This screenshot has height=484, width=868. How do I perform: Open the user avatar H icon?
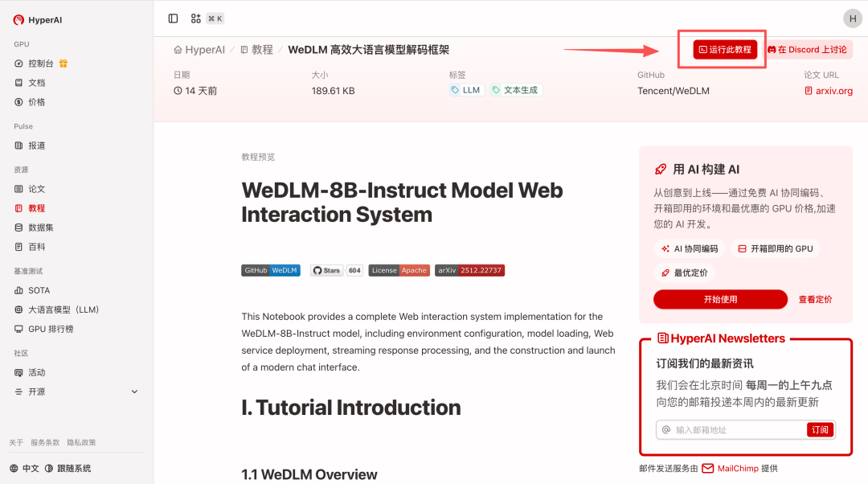pos(852,18)
